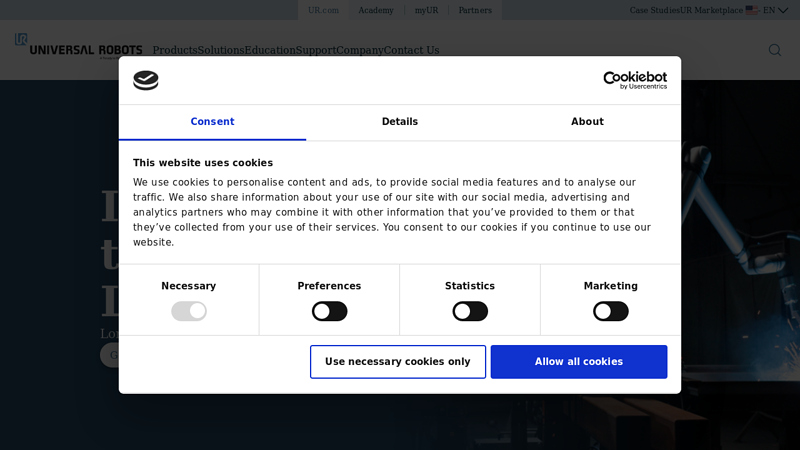This screenshot has width=800, height=450.
Task: Open the myUR link
Action: click(x=427, y=10)
